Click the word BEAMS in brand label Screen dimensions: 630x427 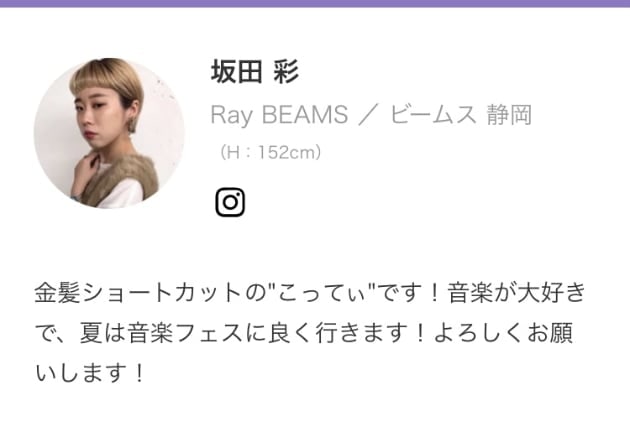coord(305,114)
